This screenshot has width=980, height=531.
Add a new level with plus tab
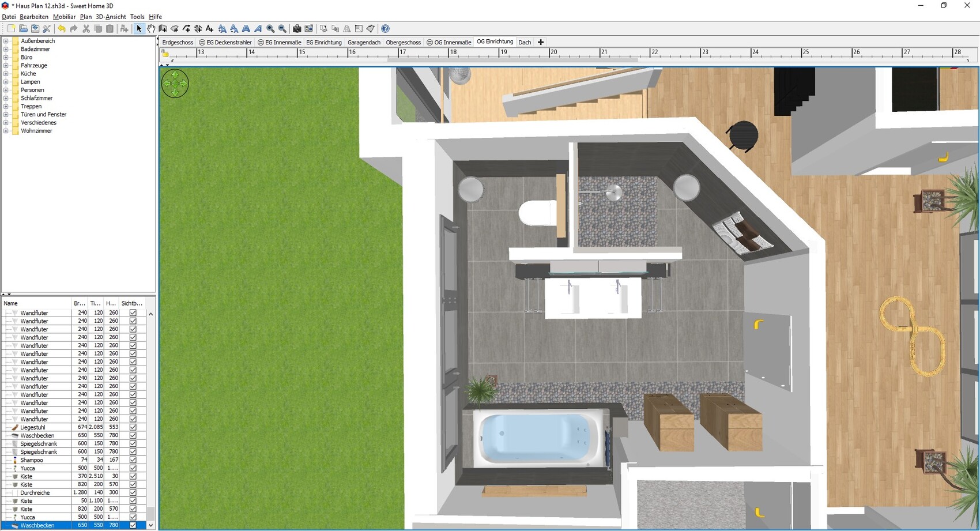[x=541, y=42]
